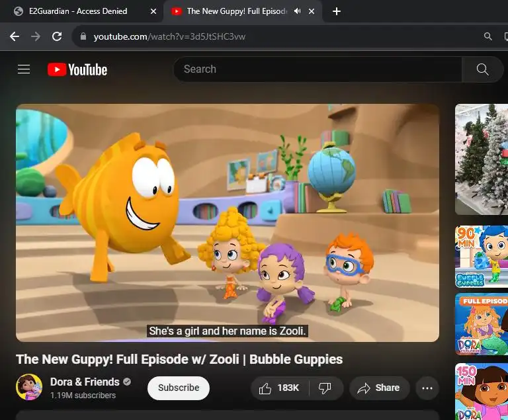
Task: Open the Christmas trees suggested video thumbnail
Action: [482, 159]
